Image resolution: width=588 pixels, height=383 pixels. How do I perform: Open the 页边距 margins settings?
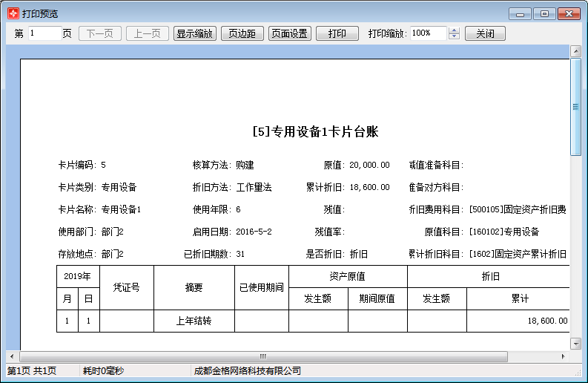242,33
